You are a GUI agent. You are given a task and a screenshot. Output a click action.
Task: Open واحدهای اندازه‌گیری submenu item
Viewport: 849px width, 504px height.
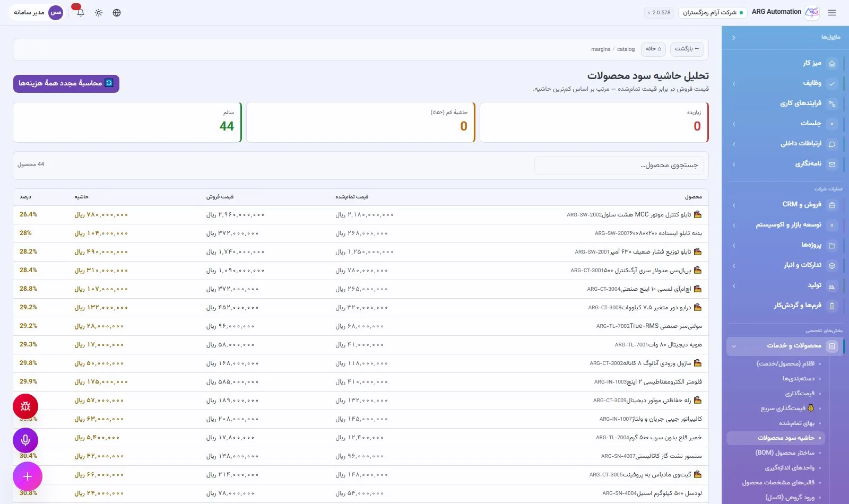(790, 468)
